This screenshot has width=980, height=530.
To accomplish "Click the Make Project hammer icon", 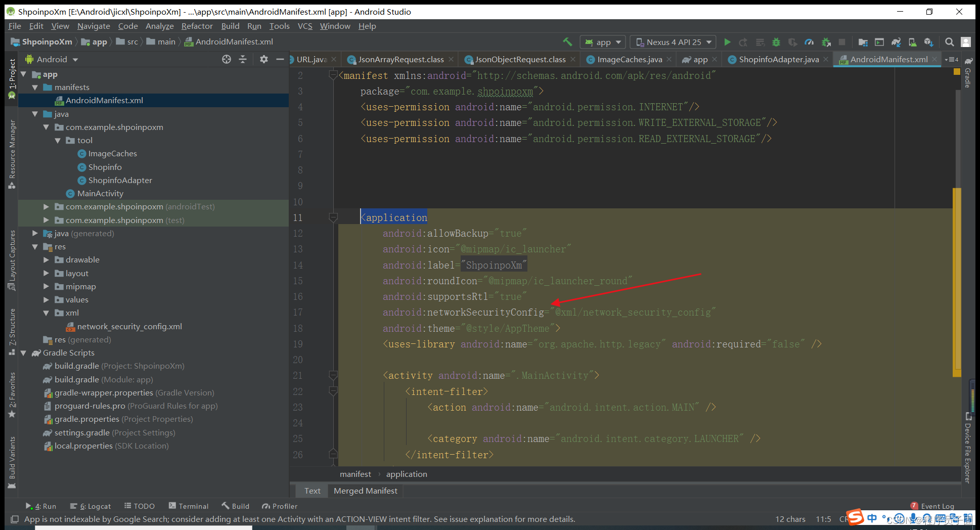I will pyautogui.click(x=567, y=42).
